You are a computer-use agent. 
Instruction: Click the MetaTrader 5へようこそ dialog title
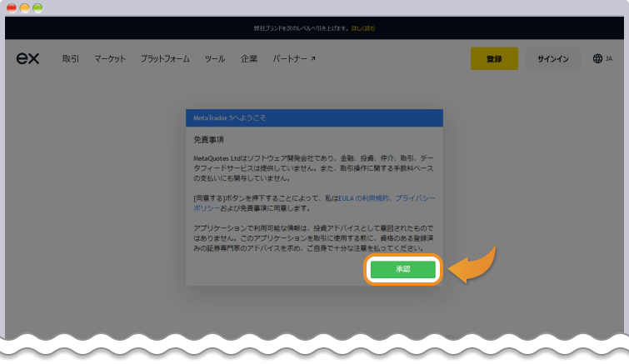[229, 117]
